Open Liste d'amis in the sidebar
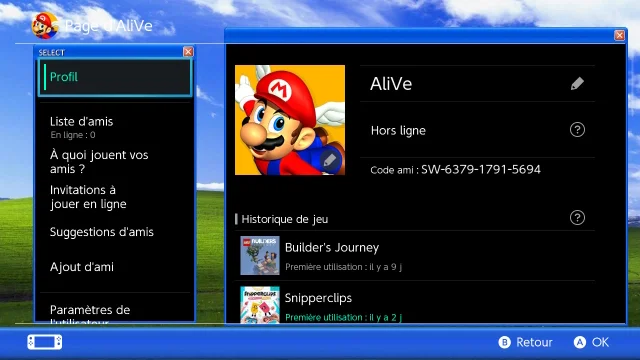Viewport: 640px width, 360px height. click(x=115, y=127)
